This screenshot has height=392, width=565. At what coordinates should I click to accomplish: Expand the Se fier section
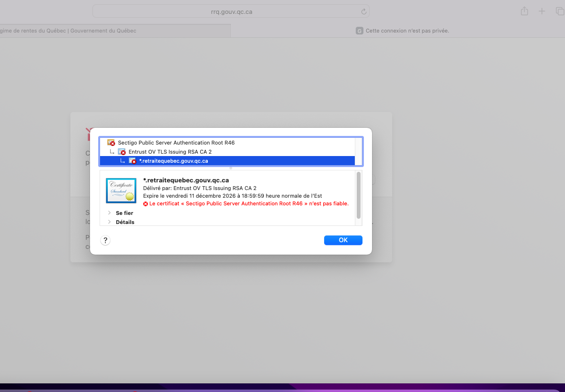point(109,213)
